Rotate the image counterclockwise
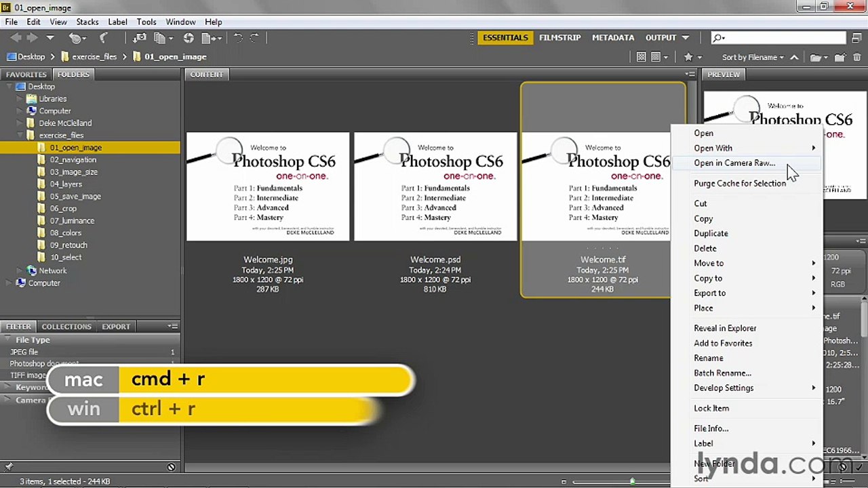The image size is (868, 488). tap(238, 38)
